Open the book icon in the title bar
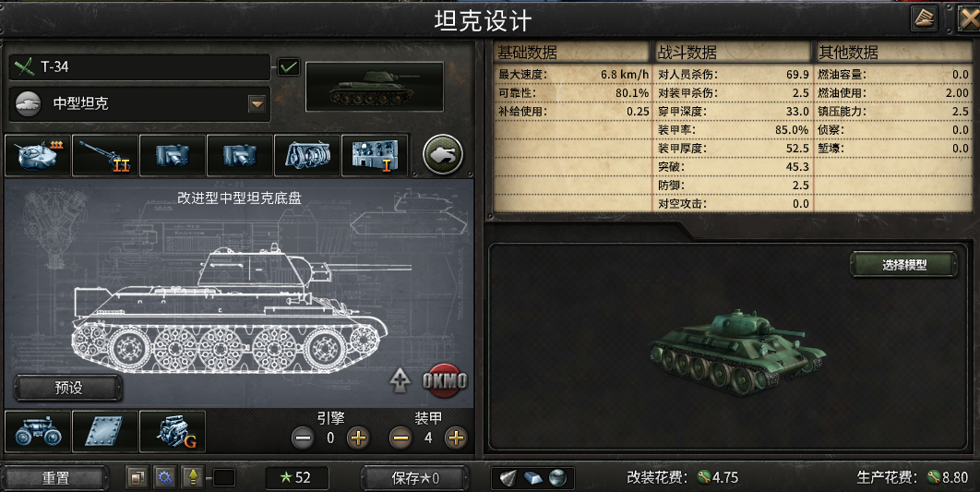The width and height of the screenshot is (980, 492). pos(924,18)
